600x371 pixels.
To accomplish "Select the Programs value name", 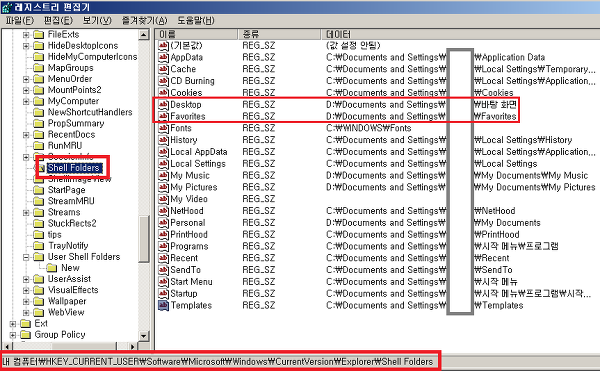I will tap(189, 247).
